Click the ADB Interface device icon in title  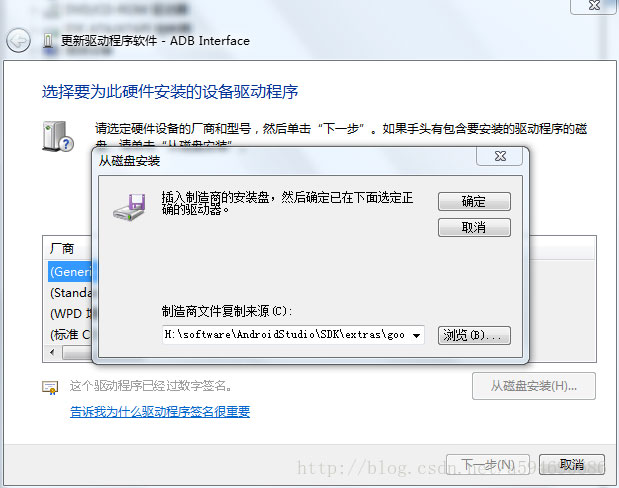(x=48, y=41)
